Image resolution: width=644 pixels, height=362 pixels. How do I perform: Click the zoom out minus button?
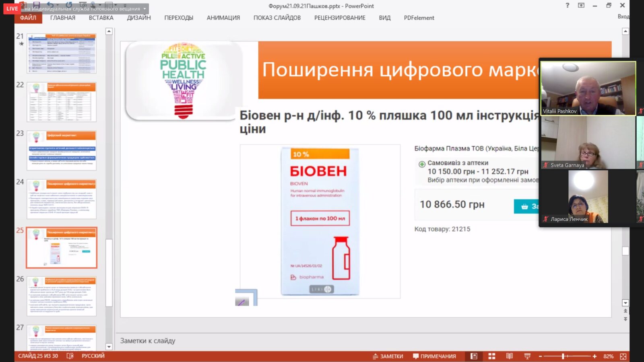point(541,356)
